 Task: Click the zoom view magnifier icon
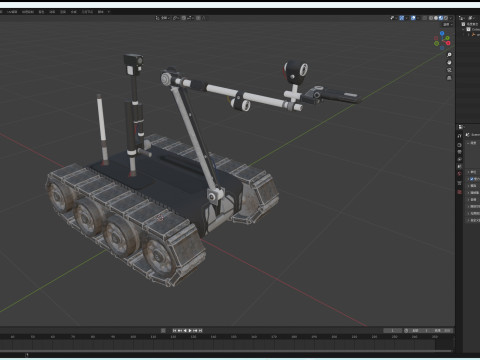pyautogui.click(x=449, y=54)
